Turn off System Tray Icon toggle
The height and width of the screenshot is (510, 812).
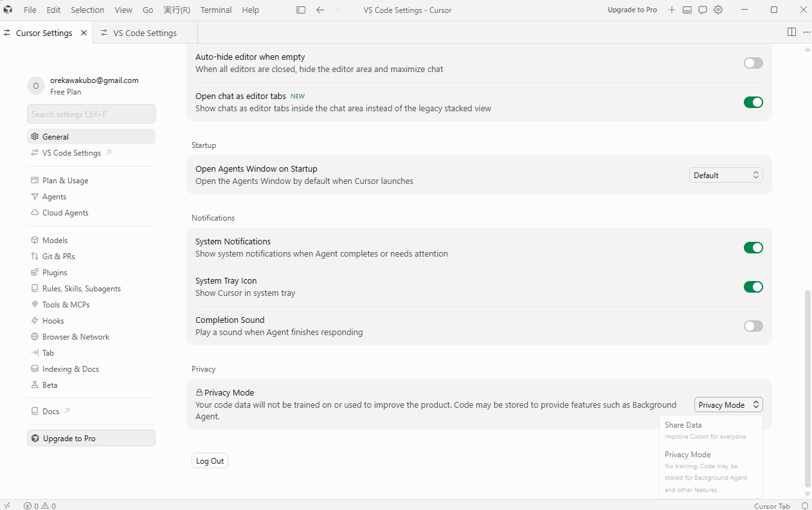pyautogui.click(x=753, y=287)
